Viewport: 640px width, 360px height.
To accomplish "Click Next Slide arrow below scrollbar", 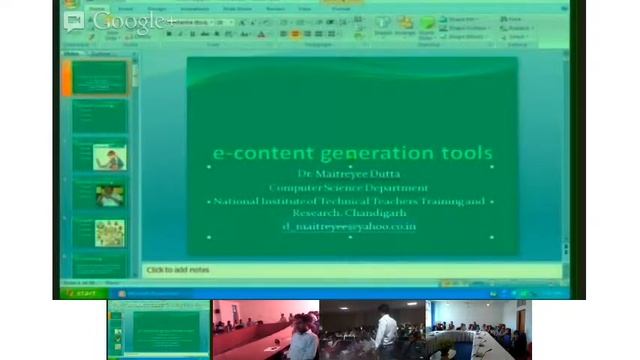I will tap(566, 253).
